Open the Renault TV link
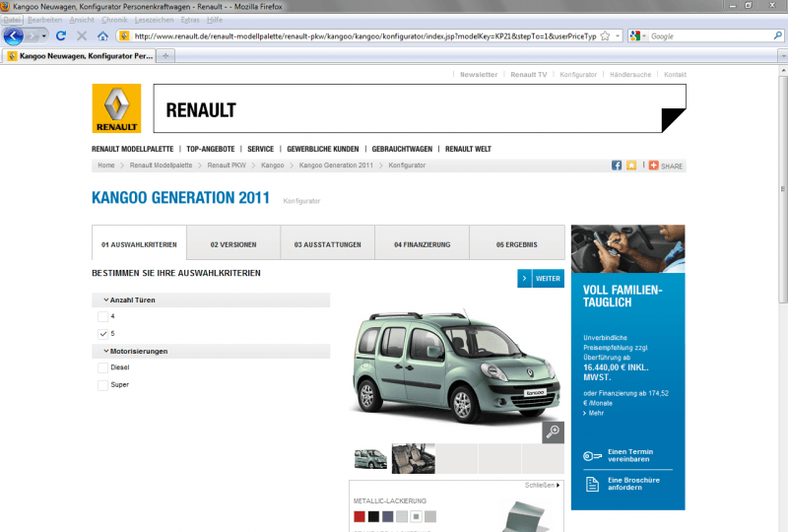Viewport: 788px width, 532px height. [x=529, y=75]
